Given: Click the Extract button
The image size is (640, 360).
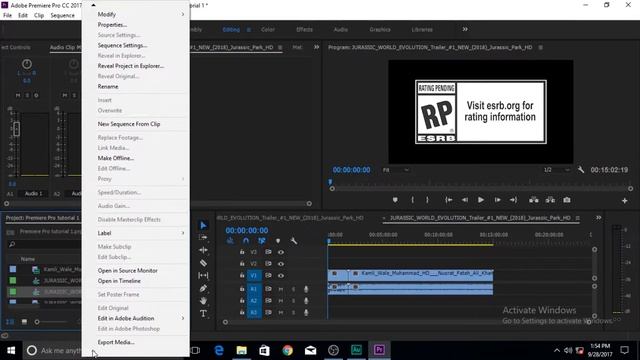Looking at the screenshot, I should (550, 200).
